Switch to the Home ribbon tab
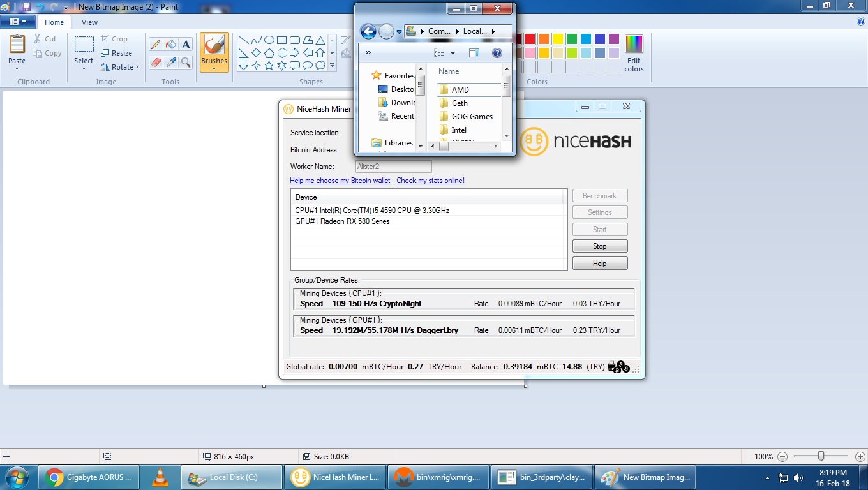 pos(54,22)
